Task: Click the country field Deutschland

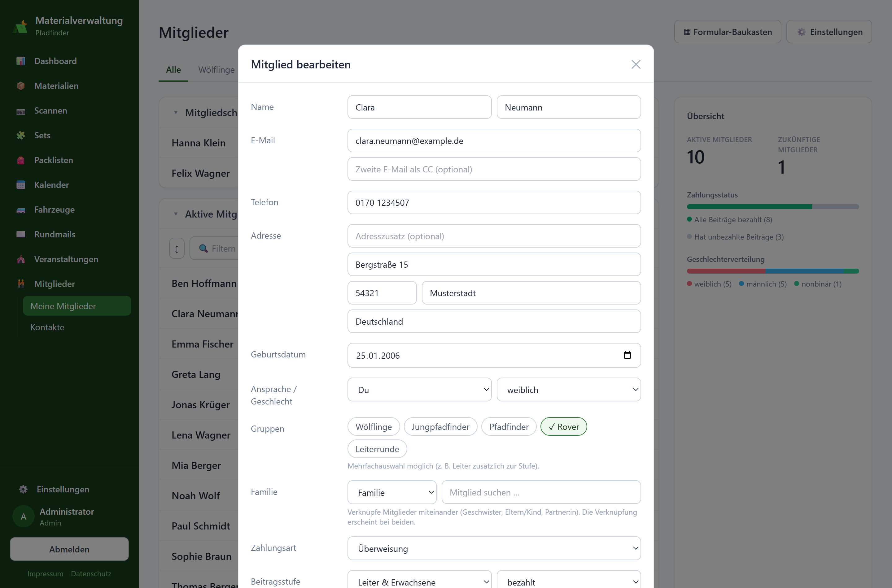Action: [494, 321]
